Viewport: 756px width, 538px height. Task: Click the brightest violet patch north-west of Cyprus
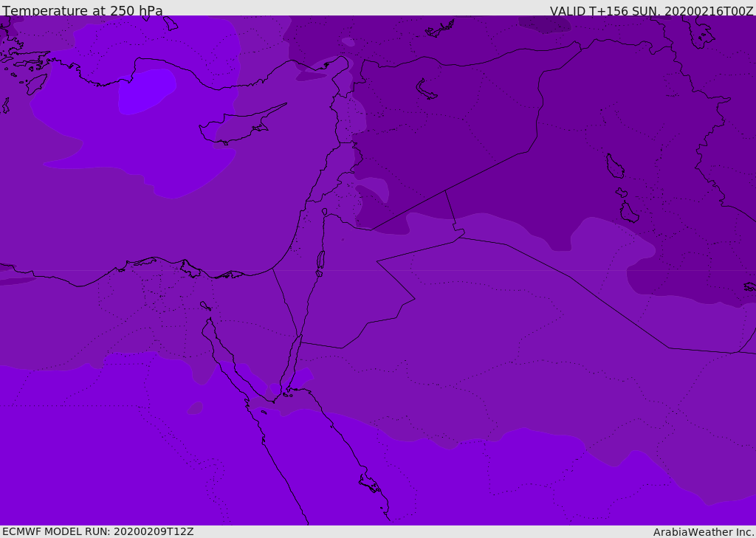pyautogui.click(x=147, y=92)
